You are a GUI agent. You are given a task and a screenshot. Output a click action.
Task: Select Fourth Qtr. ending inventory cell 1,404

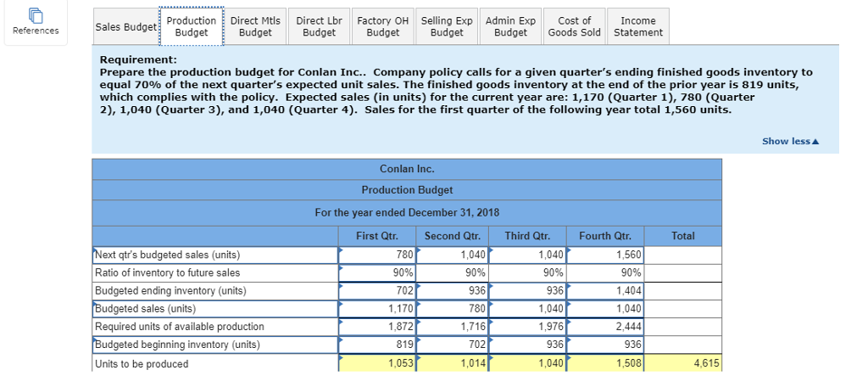click(x=605, y=290)
